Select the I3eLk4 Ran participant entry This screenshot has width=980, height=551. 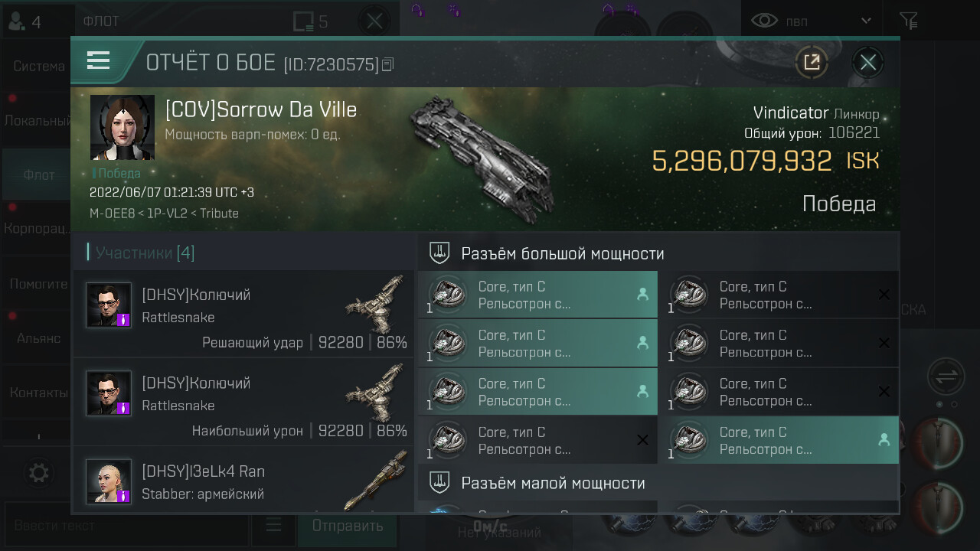[243, 479]
